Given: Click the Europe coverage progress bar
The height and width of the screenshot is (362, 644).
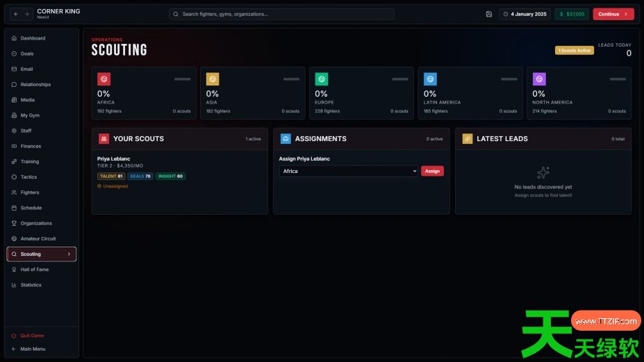Looking at the screenshot, I should pos(400,79).
